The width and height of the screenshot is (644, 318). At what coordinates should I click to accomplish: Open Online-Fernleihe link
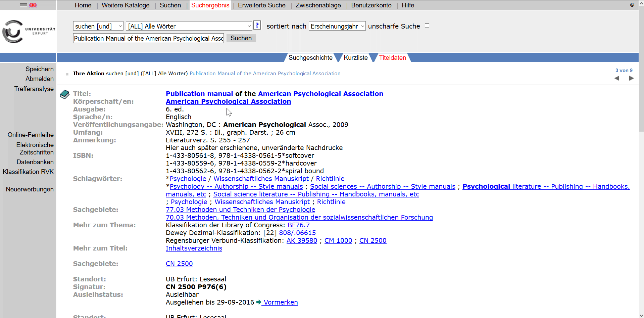tap(31, 135)
